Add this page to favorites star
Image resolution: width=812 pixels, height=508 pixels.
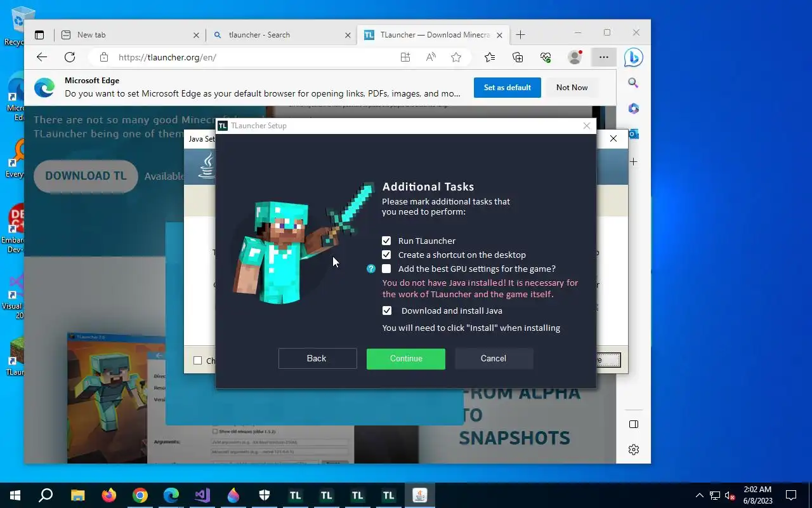coord(456,57)
